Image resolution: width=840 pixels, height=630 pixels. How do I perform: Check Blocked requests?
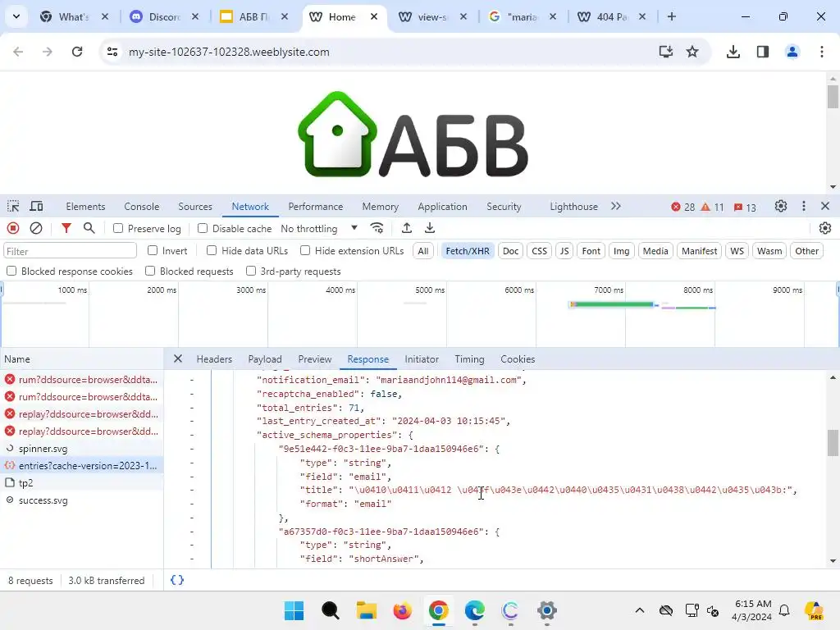(150, 271)
